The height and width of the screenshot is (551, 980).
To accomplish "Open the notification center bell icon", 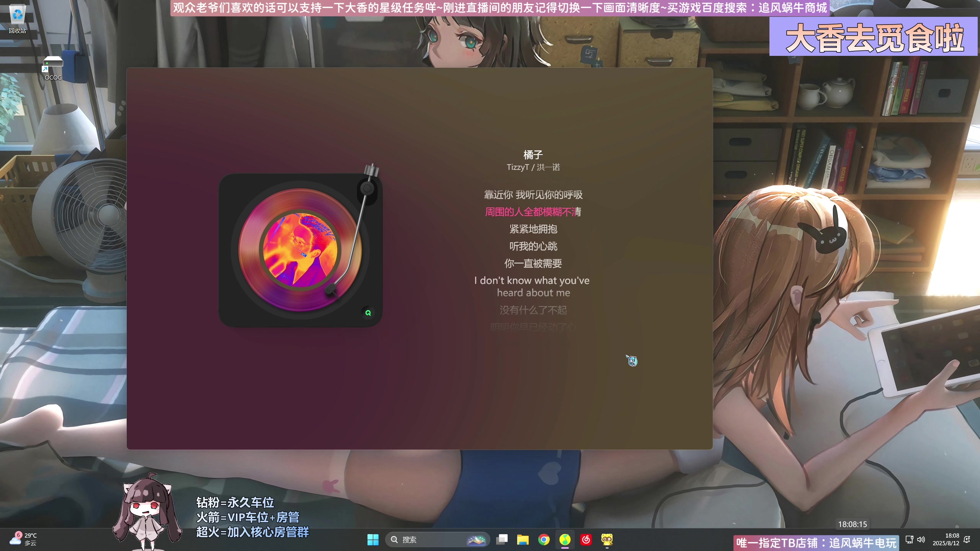I will point(967,540).
